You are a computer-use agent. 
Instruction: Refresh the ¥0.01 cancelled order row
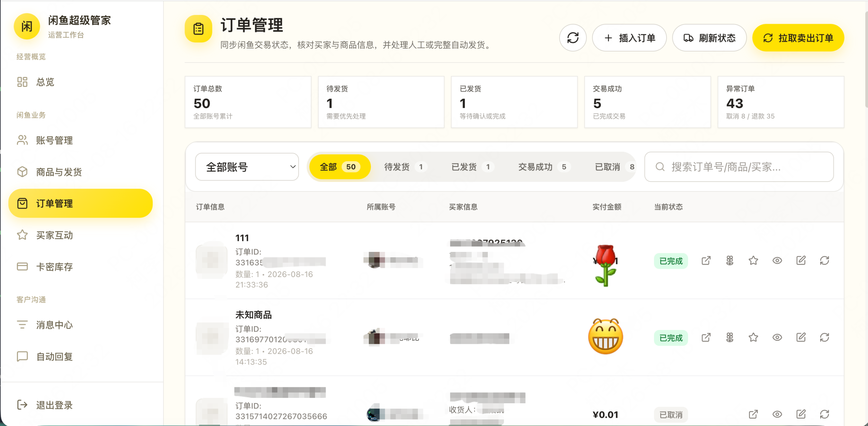825,414
